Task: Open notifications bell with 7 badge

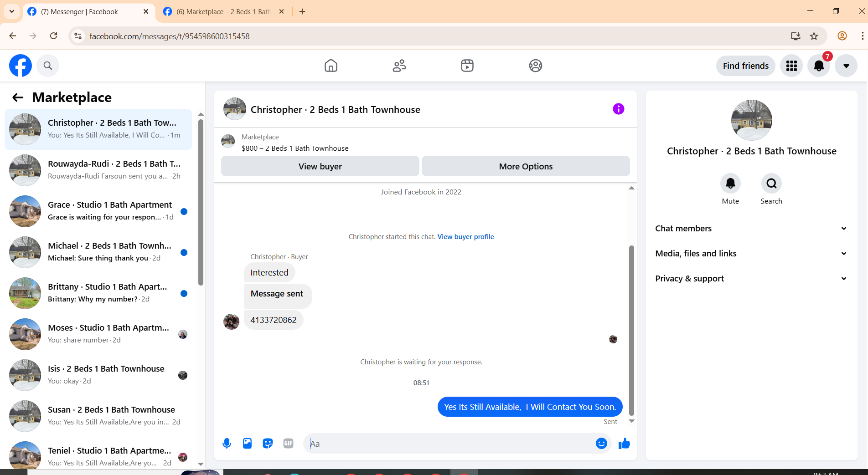Action: point(819,66)
